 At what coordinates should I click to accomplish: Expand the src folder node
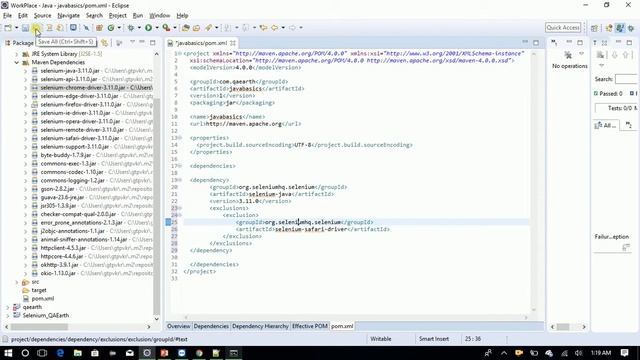(17, 282)
